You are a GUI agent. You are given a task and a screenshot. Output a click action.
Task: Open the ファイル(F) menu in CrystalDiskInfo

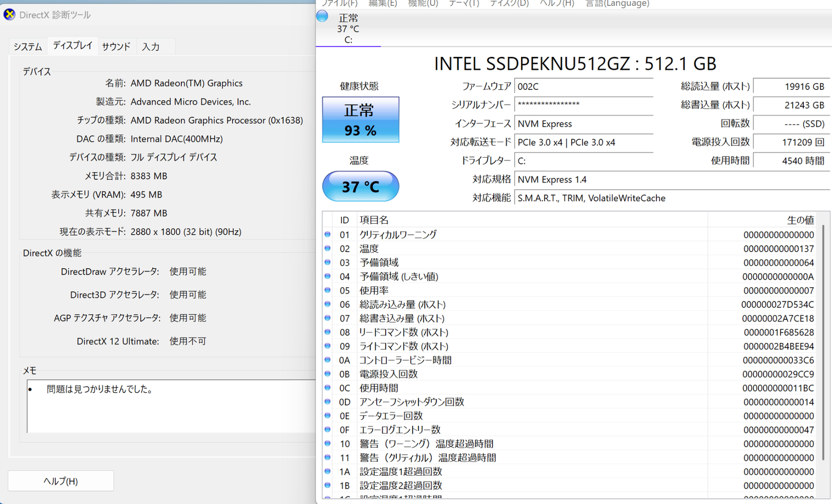pos(339,3)
